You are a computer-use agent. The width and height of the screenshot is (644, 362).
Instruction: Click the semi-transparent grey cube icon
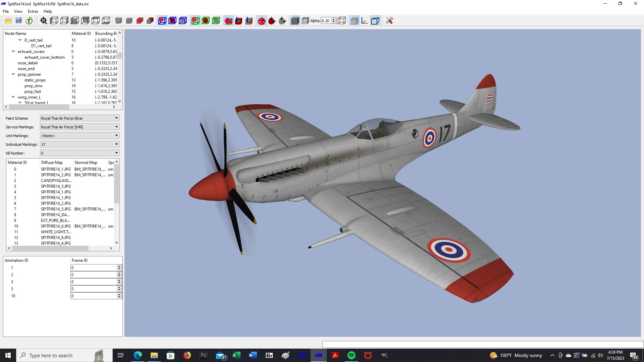pyautogui.click(x=305, y=21)
